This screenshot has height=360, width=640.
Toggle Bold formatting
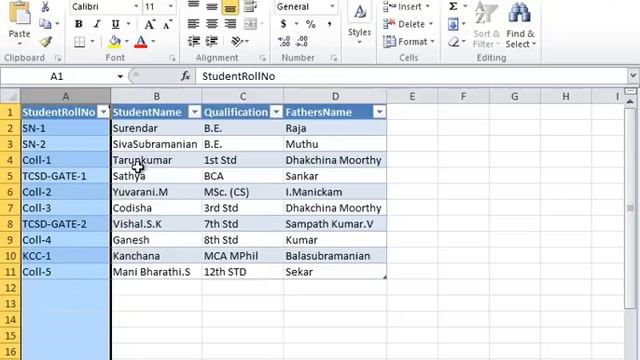[x=79, y=24]
